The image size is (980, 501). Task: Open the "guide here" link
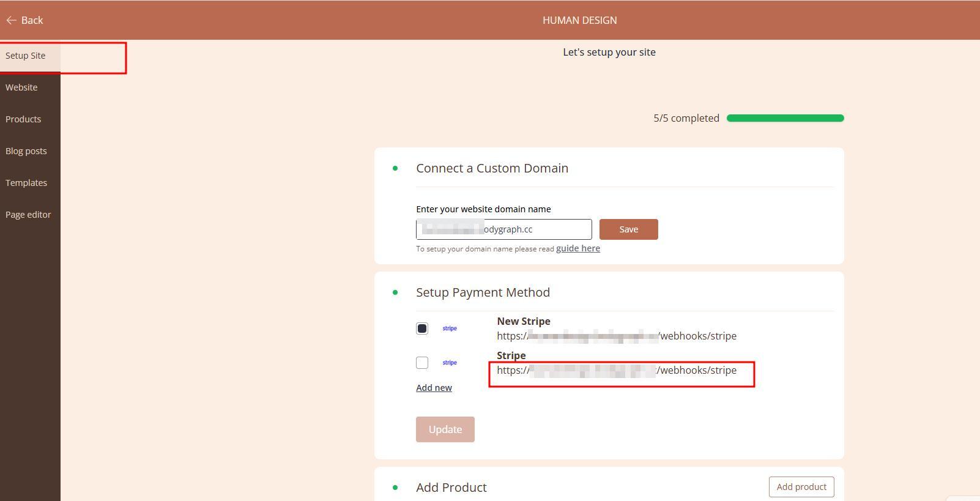click(x=577, y=248)
